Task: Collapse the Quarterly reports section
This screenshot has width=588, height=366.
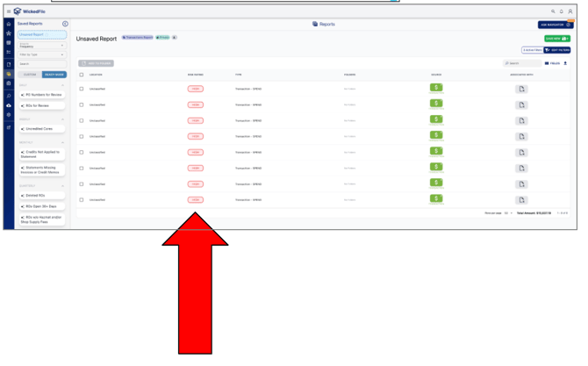Action: coord(62,186)
